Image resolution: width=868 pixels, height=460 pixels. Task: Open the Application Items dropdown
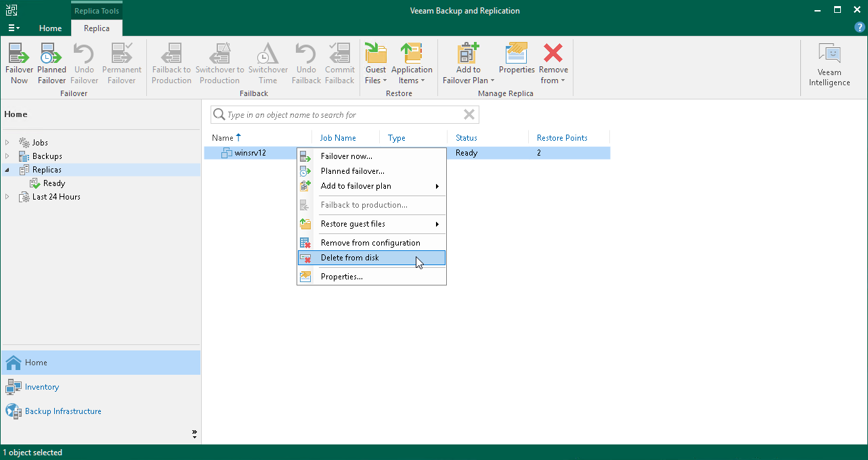412,64
